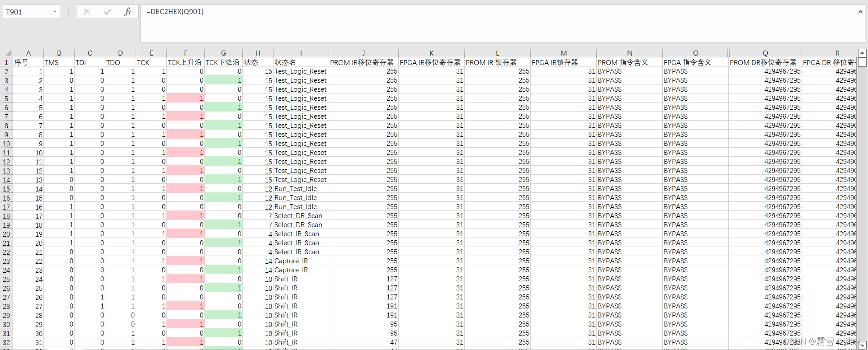Click the Insert Function fx icon

(x=127, y=12)
